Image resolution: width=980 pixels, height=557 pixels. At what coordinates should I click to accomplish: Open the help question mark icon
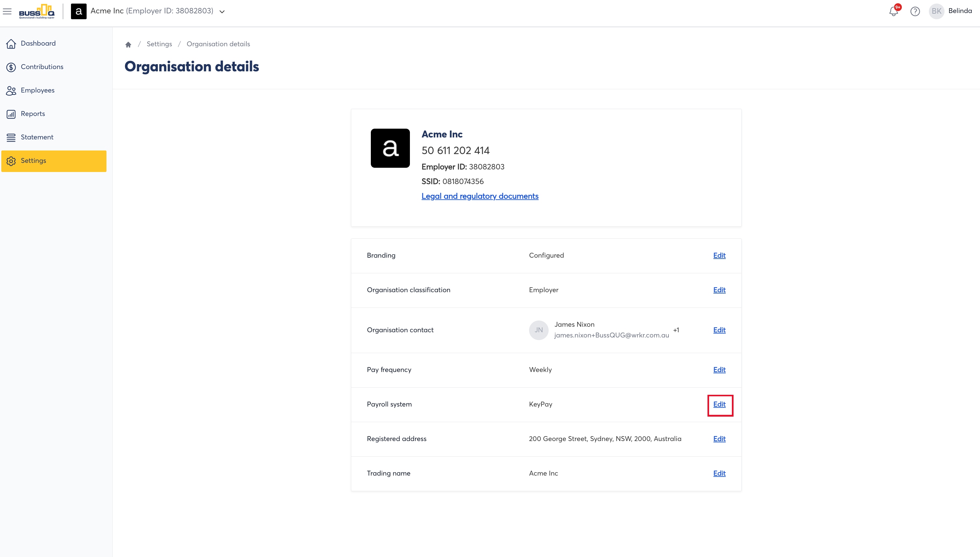(x=915, y=11)
